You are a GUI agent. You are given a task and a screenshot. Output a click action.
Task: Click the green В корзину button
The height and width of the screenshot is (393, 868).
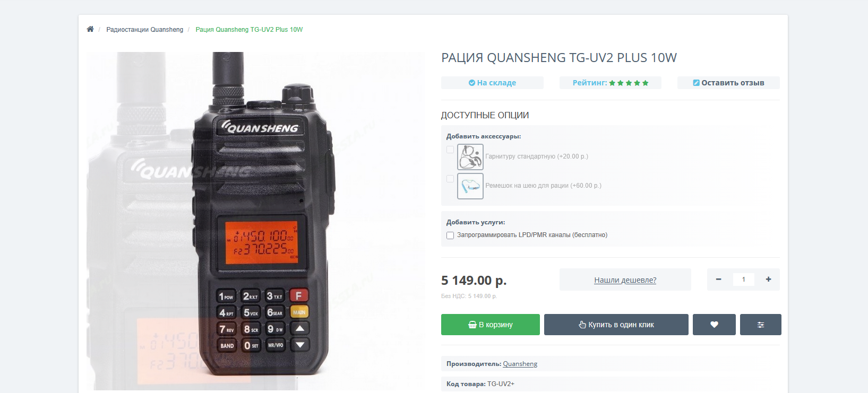[x=491, y=325]
